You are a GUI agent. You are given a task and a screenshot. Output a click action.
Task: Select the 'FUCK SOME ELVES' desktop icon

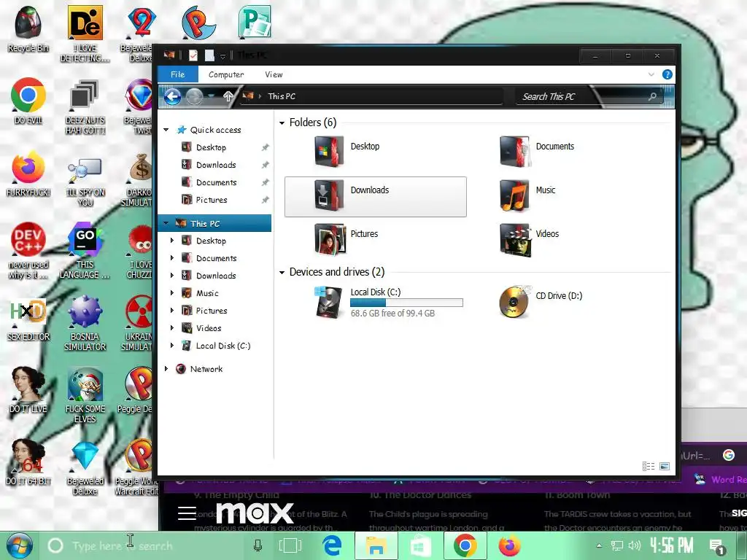pyautogui.click(x=85, y=395)
